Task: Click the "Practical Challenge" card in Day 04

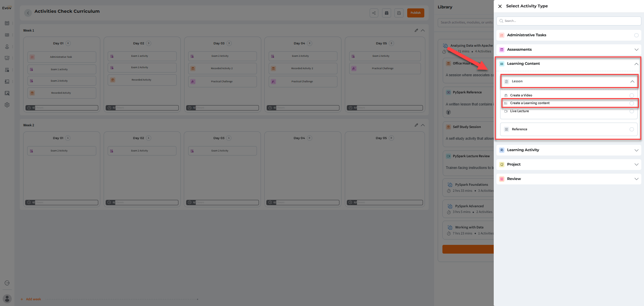Action: click(303, 82)
